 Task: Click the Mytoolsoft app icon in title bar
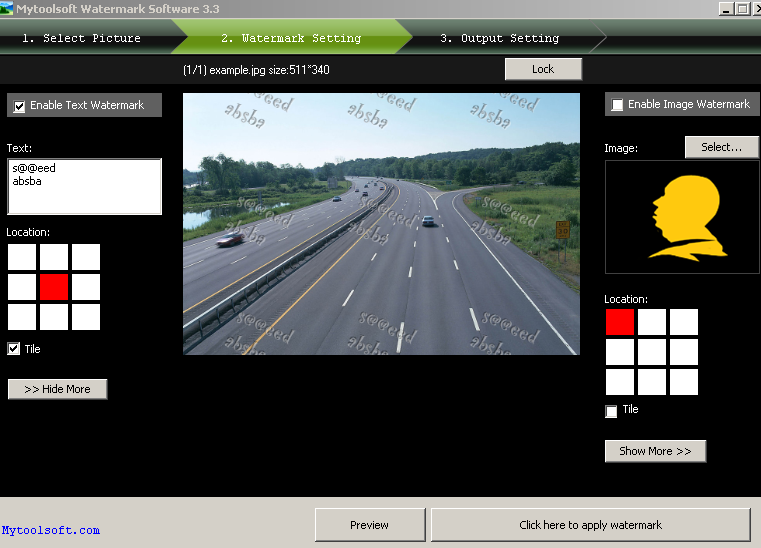click(x=7, y=8)
